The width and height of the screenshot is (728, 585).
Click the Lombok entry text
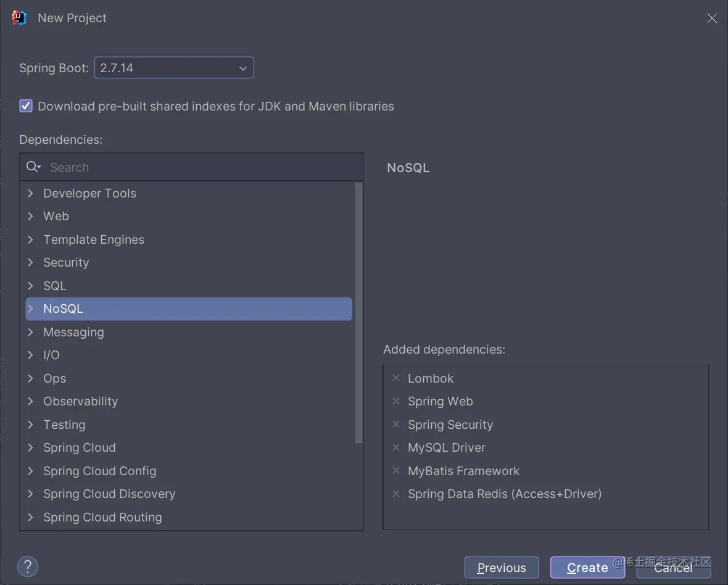(x=431, y=378)
